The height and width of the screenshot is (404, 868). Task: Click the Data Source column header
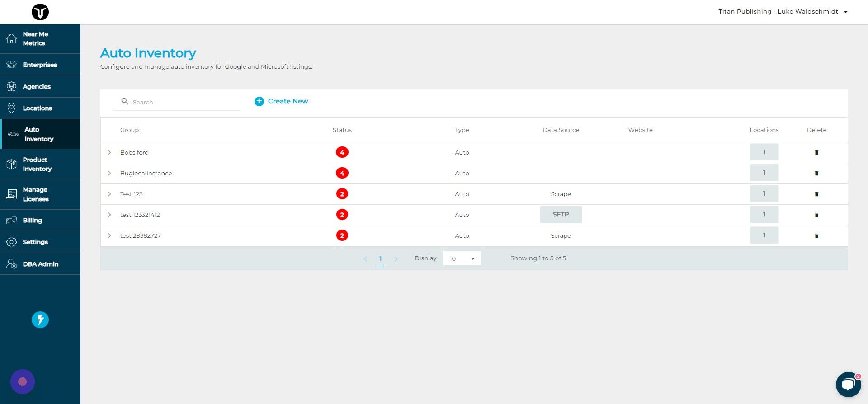coord(561,130)
